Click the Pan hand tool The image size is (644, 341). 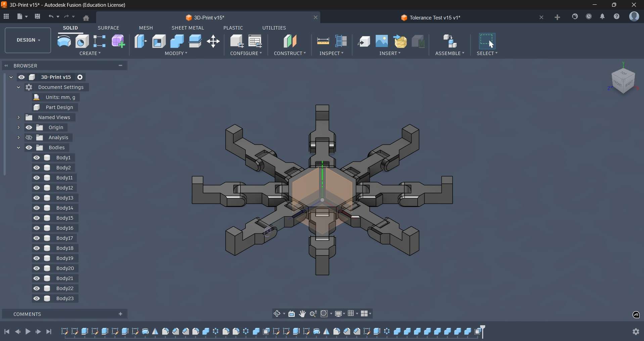point(303,314)
